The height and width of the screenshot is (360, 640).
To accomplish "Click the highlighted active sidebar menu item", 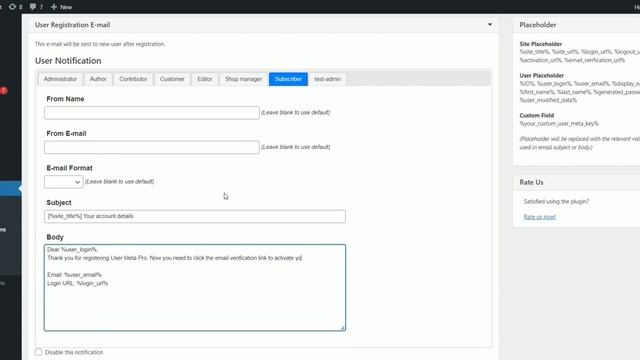I will (11, 189).
